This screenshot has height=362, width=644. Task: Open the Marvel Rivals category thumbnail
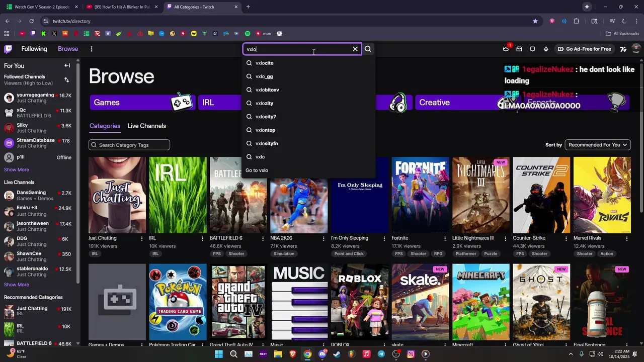coord(602,195)
